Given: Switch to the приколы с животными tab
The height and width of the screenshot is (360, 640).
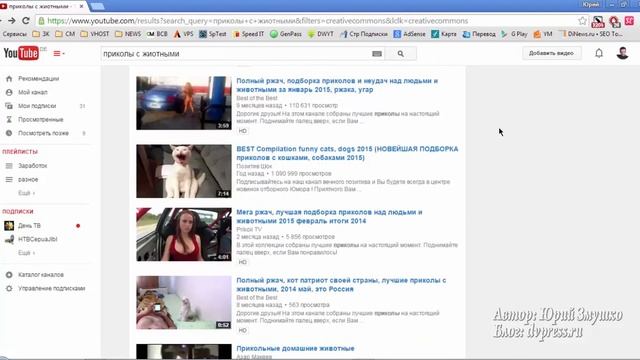Looking at the screenshot, I should (42, 6).
